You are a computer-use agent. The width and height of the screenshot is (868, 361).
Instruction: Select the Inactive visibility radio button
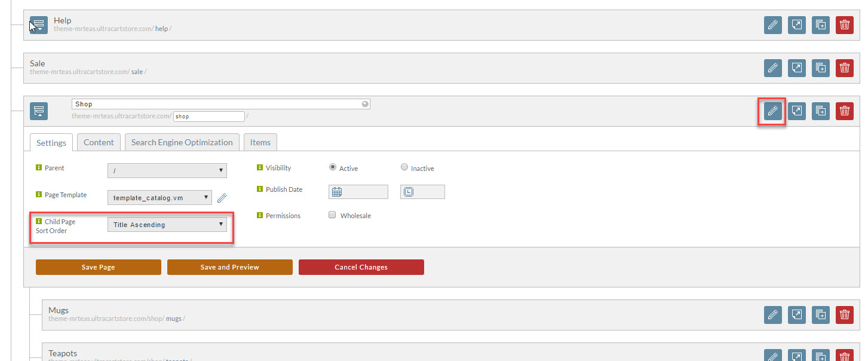404,167
